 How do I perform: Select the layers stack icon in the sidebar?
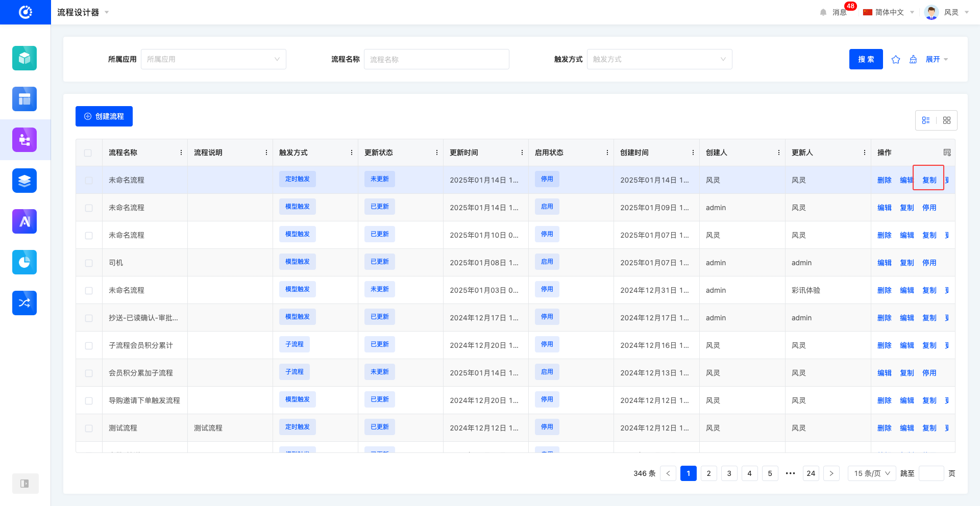click(x=24, y=181)
